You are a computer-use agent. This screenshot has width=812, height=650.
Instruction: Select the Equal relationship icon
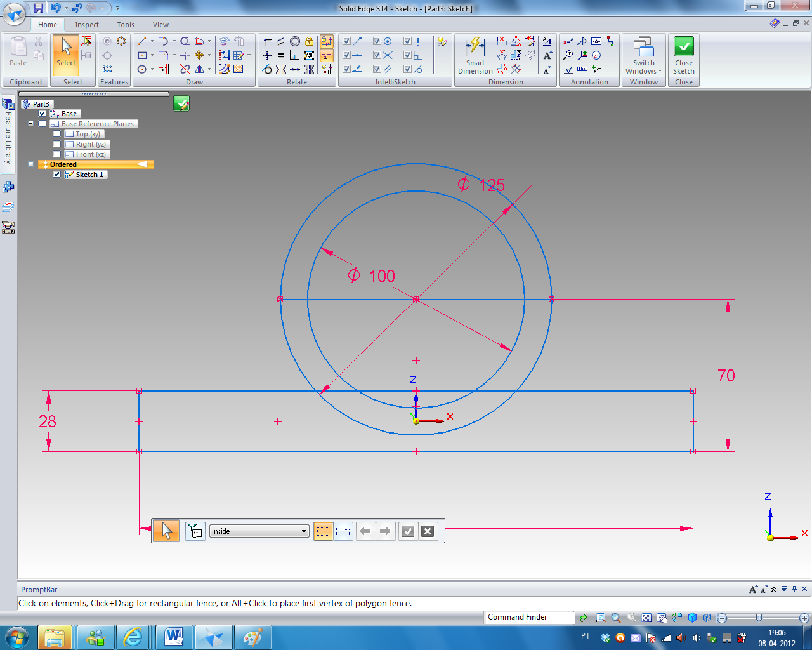click(281, 55)
